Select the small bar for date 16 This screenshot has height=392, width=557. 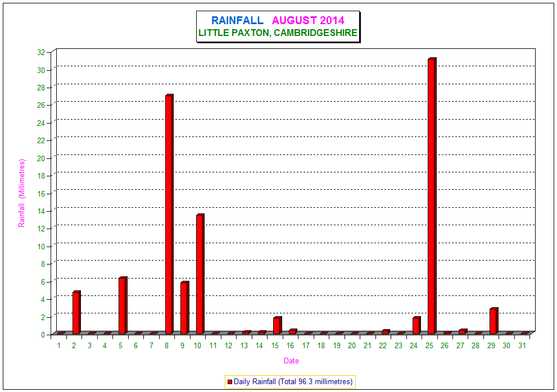click(293, 332)
